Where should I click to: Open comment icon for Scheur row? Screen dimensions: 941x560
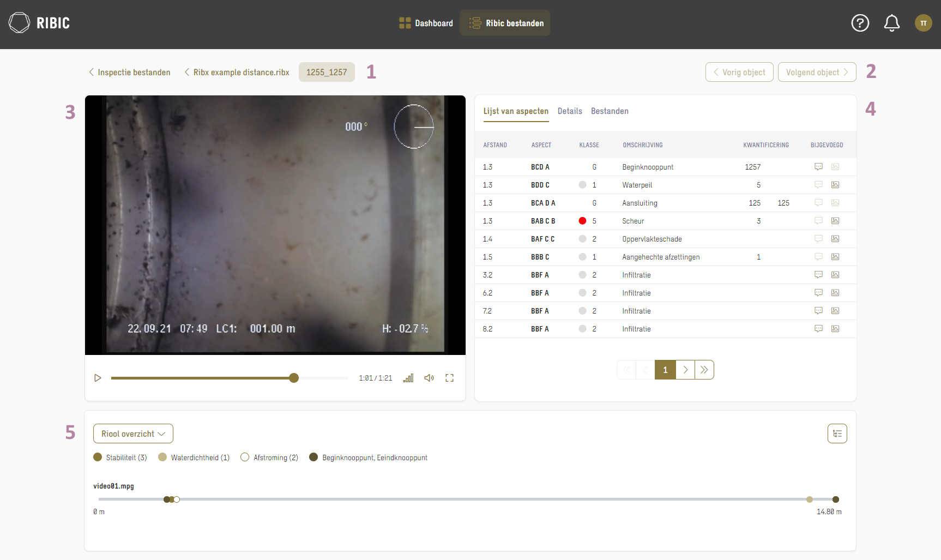click(818, 221)
